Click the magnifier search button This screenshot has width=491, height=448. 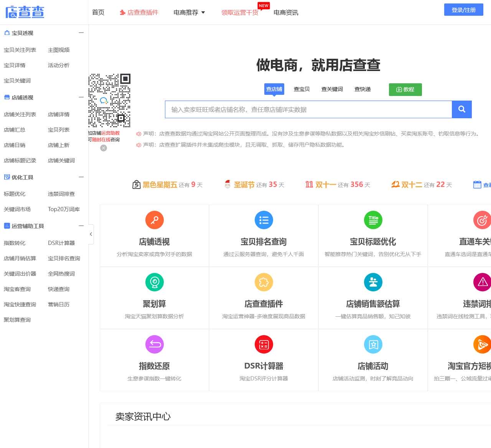coord(462,109)
